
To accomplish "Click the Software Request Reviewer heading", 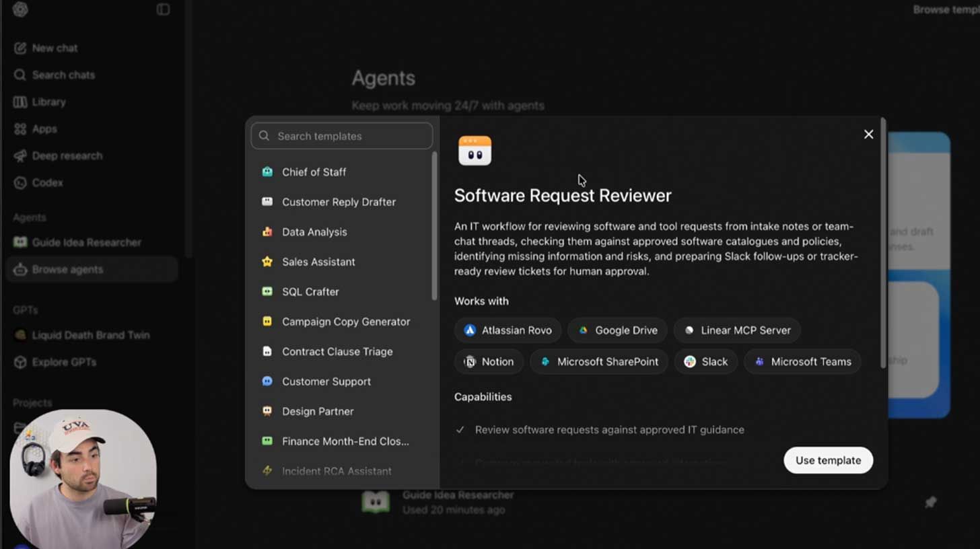I will pyautogui.click(x=563, y=196).
